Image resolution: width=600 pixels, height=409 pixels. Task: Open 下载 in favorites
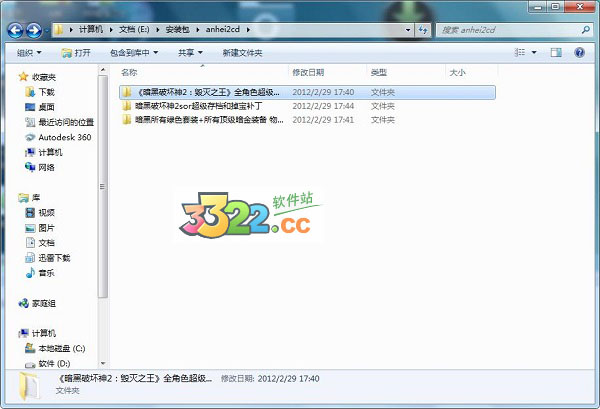(40, 92)
